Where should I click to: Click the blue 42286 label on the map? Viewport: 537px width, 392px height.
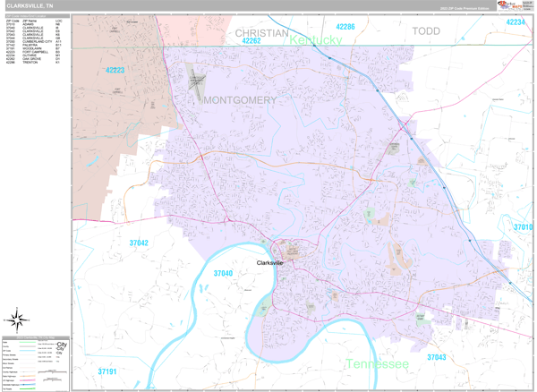(x=345, y=27)
